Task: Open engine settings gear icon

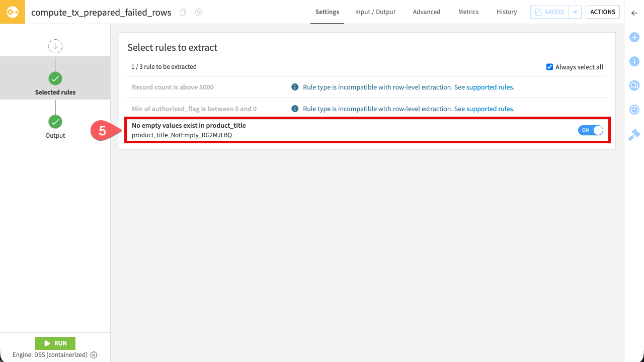Action: [x=94, y=355]
